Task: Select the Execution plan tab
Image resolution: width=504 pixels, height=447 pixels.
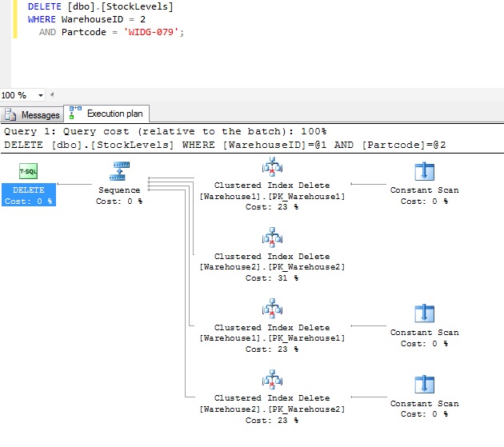Action: tap(109, 114)
